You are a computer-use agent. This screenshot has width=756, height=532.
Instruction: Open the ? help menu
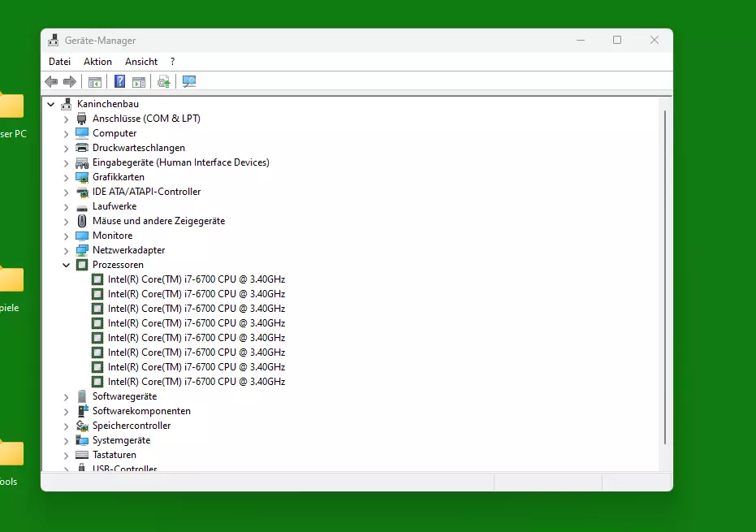click(173, 62)
